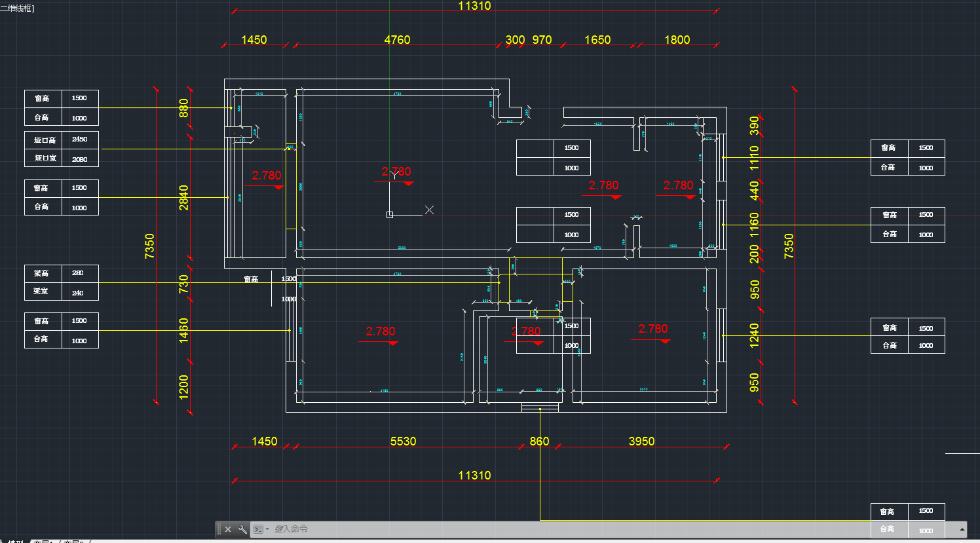Click the 洞口高 2450 value cell
This screenshot has width=980, height=543.
coord(80,140)
